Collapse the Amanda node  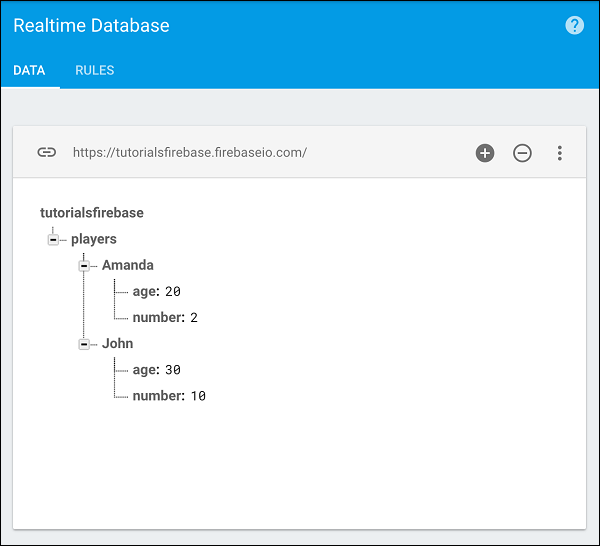[x=84, y=266]
